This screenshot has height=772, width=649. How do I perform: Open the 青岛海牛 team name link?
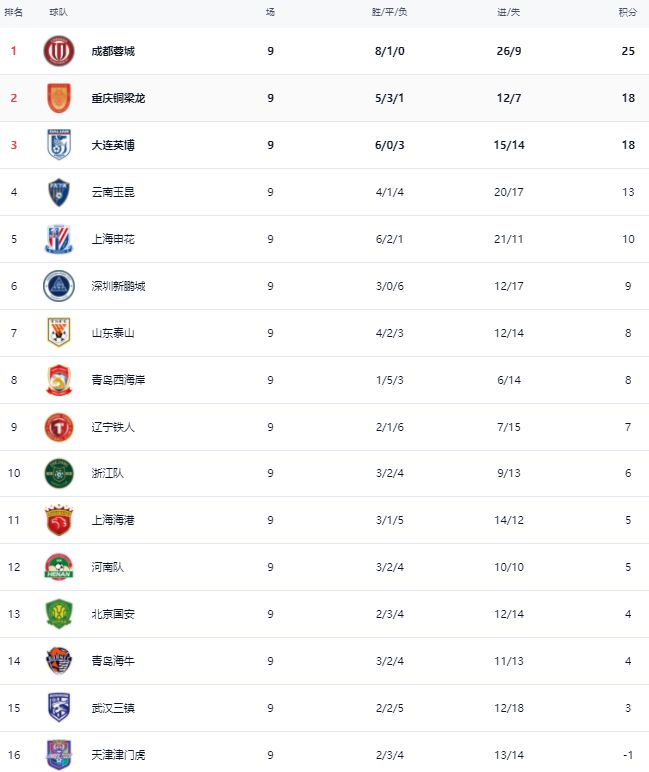(113, 661)
